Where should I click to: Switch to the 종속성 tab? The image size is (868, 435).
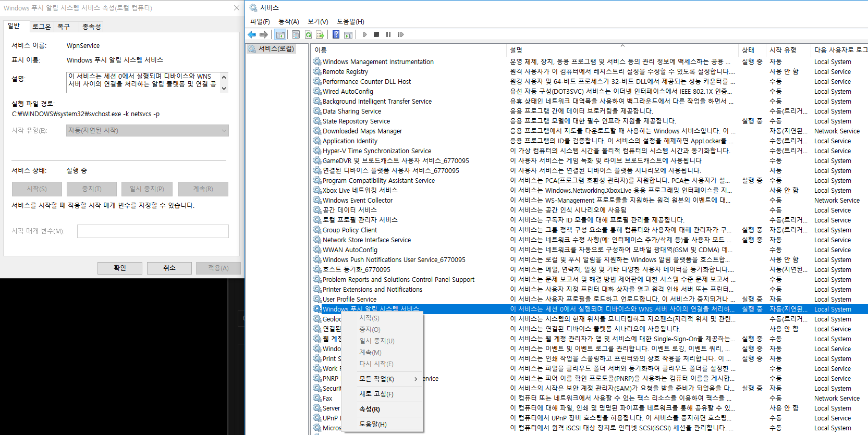[91, 27]
